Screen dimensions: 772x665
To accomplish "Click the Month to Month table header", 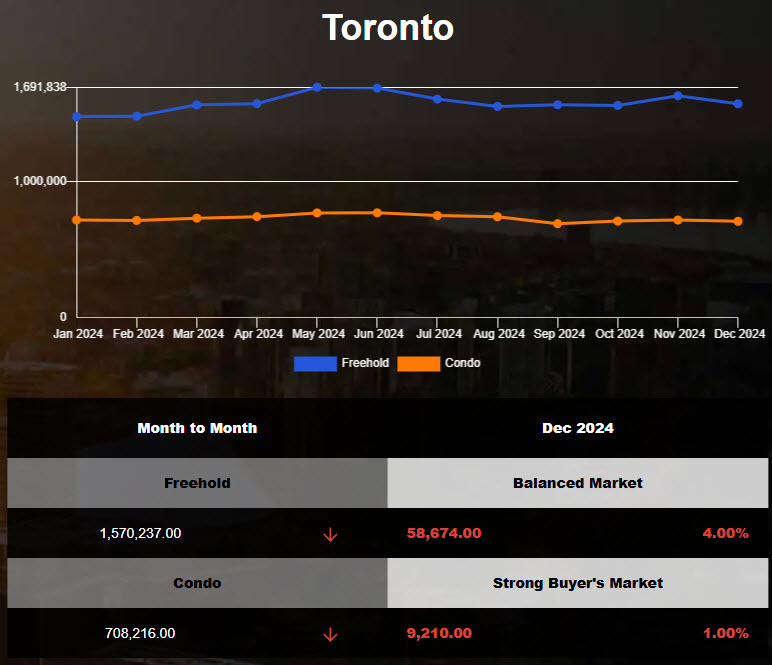I will (197, 428).
